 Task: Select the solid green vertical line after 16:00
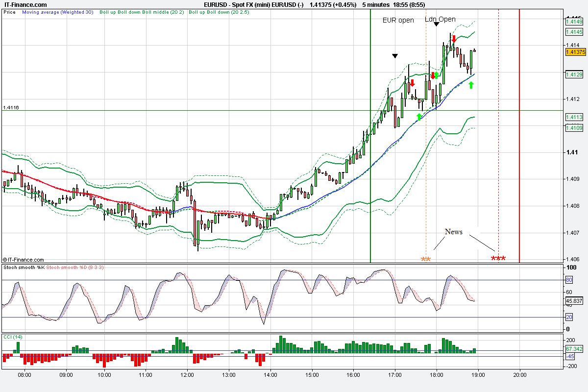pos(370,135)
